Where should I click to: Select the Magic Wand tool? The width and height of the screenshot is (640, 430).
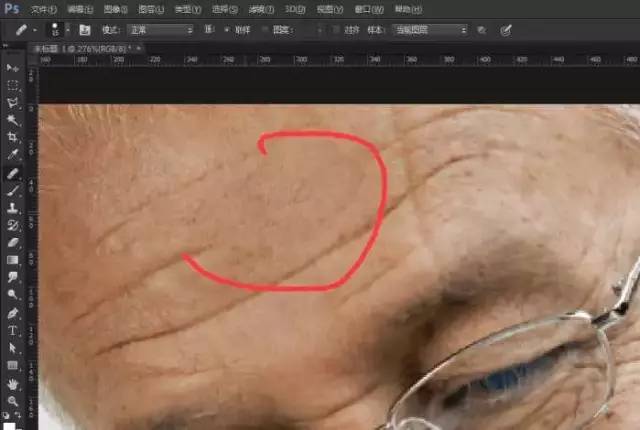13,120
